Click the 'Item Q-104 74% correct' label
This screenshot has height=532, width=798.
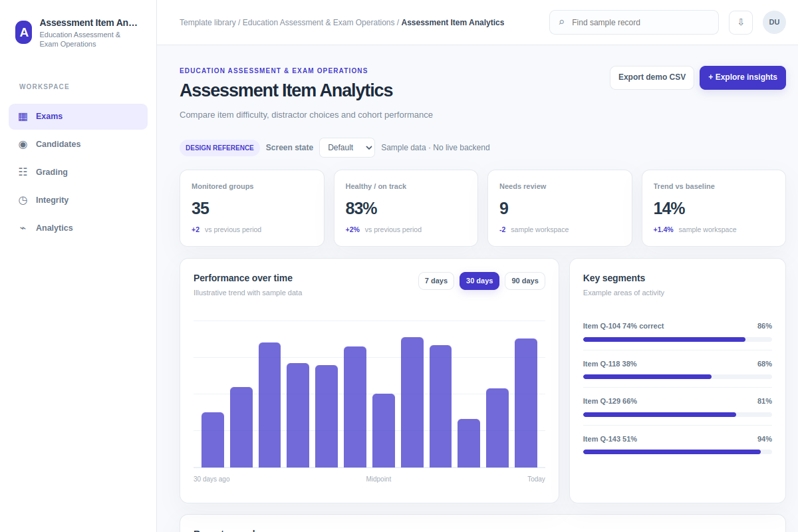pos(624,326)
